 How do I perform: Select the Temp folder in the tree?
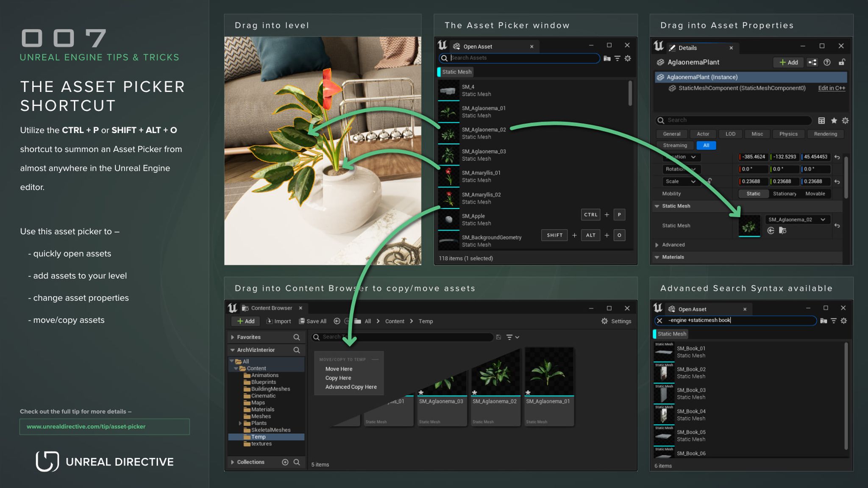click(x=258, y=437)
